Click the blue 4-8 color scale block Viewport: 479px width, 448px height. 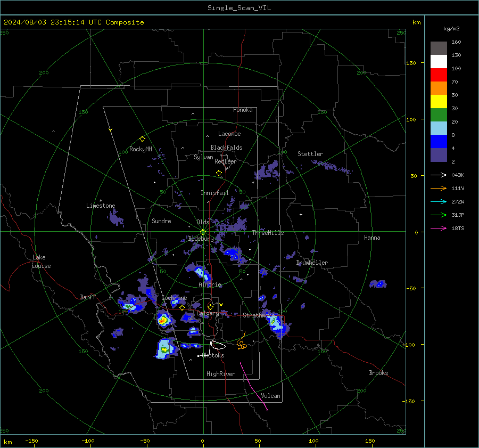(439, 142)
